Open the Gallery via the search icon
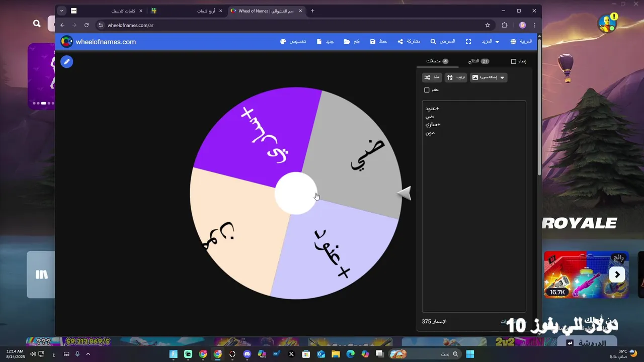This screenshot has width=644, height=362. click(433, 42)
